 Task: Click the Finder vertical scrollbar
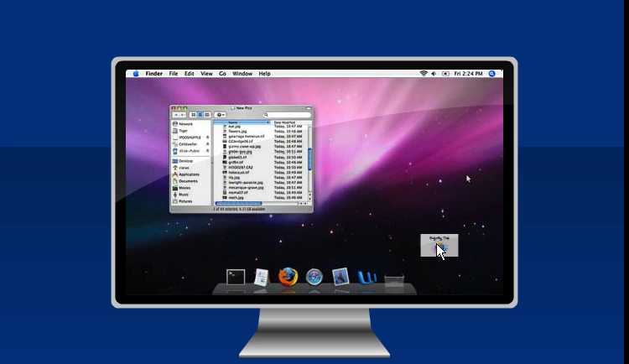pos(310,159)
